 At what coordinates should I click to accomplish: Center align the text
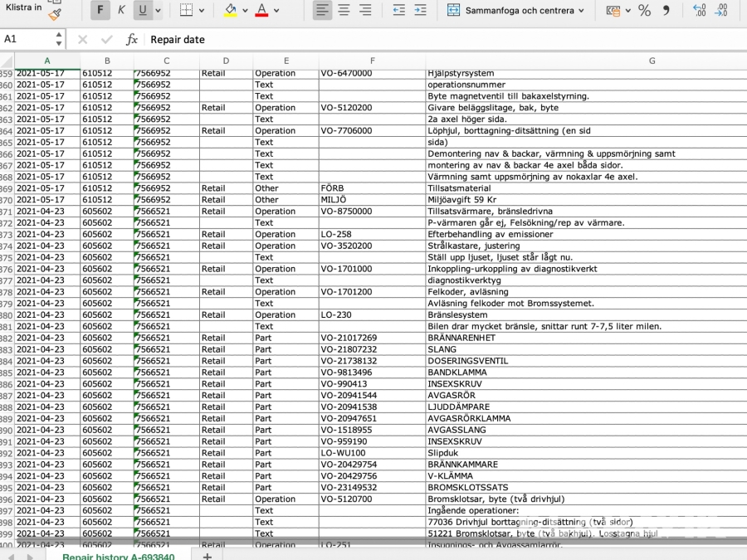(344, 11)
